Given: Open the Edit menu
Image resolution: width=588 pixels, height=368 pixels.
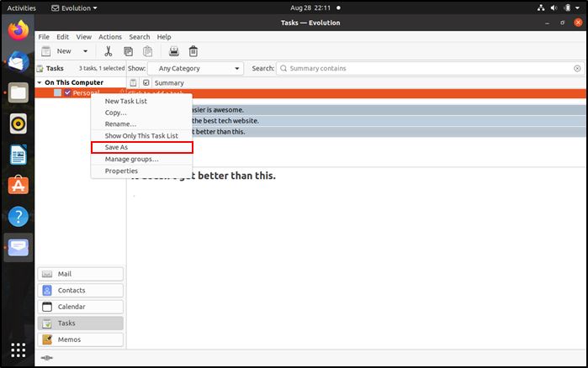Looking at the screenshot, I should (x=62, y=37).
